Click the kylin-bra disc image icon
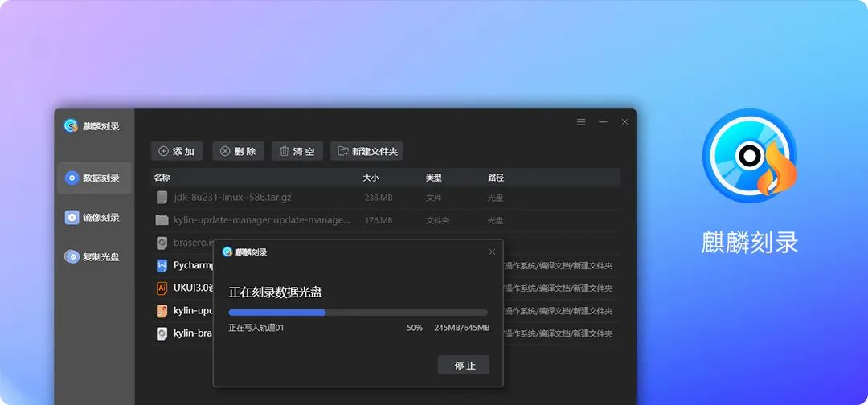This screenshot has height=405, width=868. (162, 333)
